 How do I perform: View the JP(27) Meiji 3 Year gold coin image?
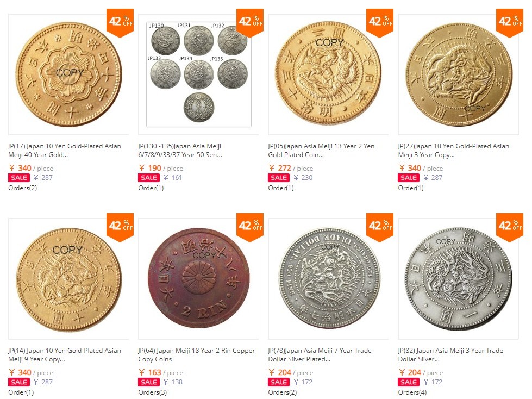[459, 74]
